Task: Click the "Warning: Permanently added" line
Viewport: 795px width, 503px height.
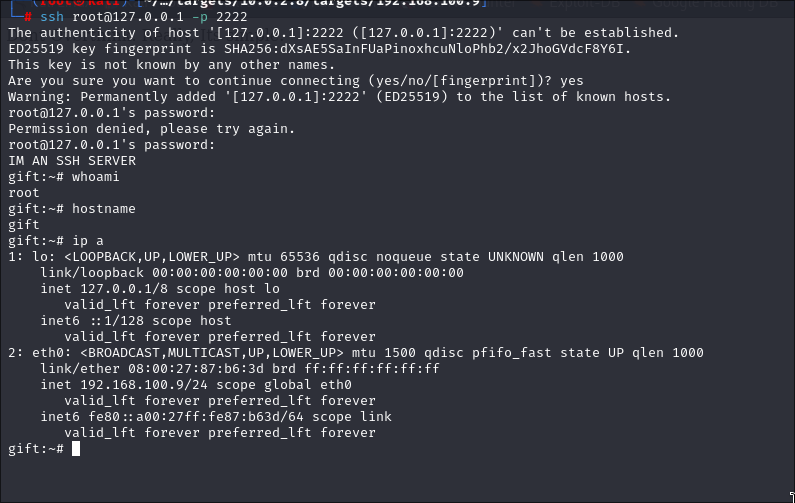Action: 340,97
